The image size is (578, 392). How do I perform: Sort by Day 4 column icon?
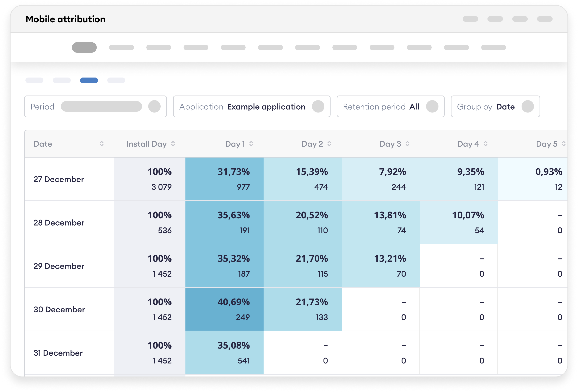pos(485,143)
